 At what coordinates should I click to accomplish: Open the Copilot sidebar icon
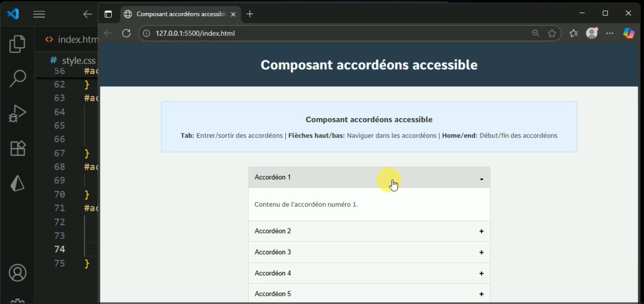click(x=628, y=33)
